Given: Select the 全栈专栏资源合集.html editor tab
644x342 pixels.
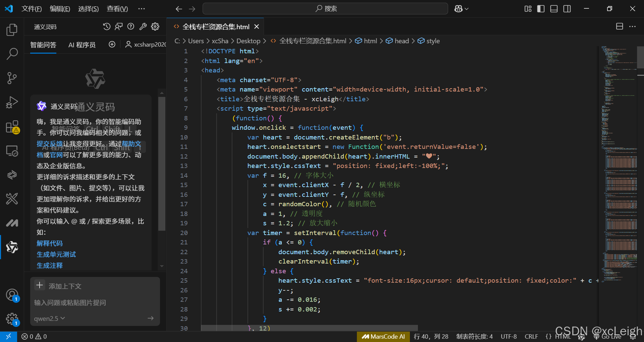Looking at the screenshot, I should 216,26.
